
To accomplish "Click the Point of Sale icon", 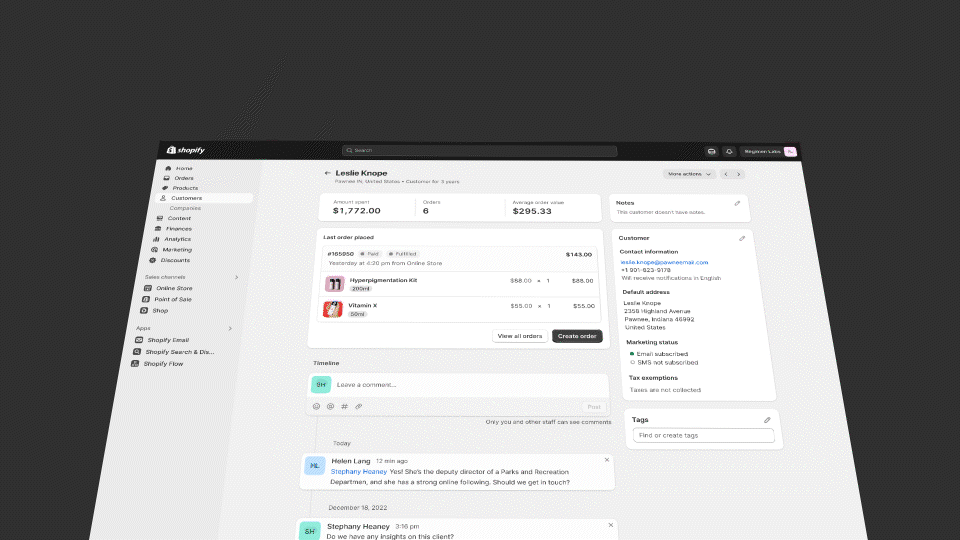I will (146, 299).
